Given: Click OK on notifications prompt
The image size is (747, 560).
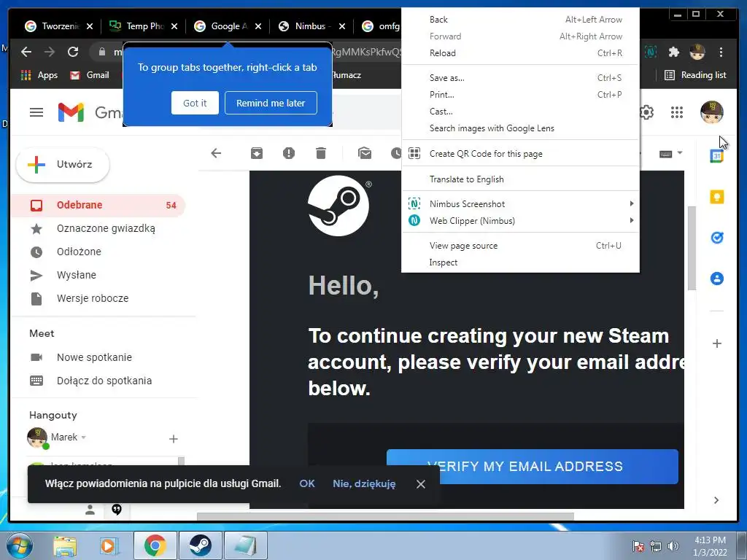Looking at the screenshot, I should [x=307, y=483].
